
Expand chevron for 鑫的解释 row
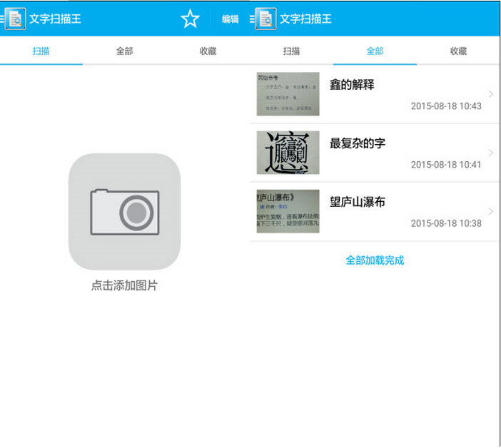(x=491, y=94)
